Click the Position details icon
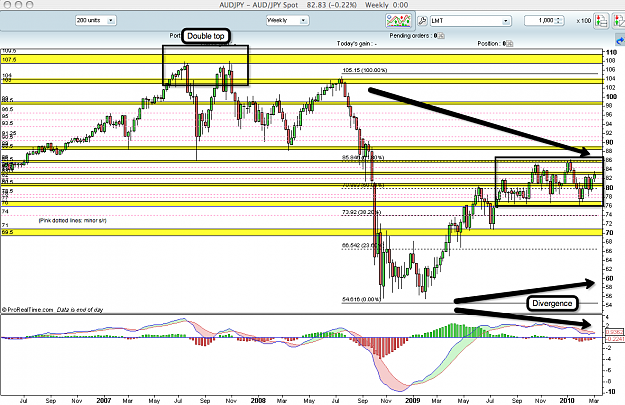This screenshot has width=625, height=405. pos(510,43)
